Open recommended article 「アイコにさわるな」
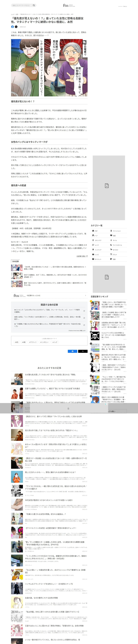 [x=49, y=491]
